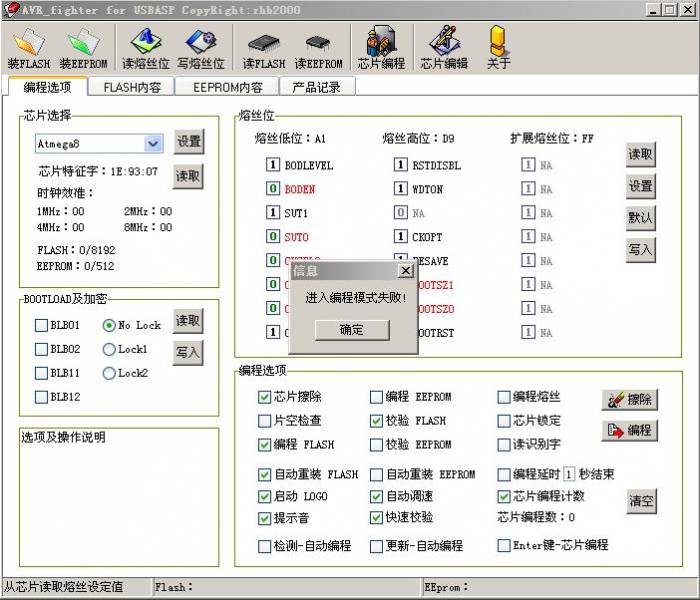Enable the Enter键-芯片编程 checkbox

point(504,545)
